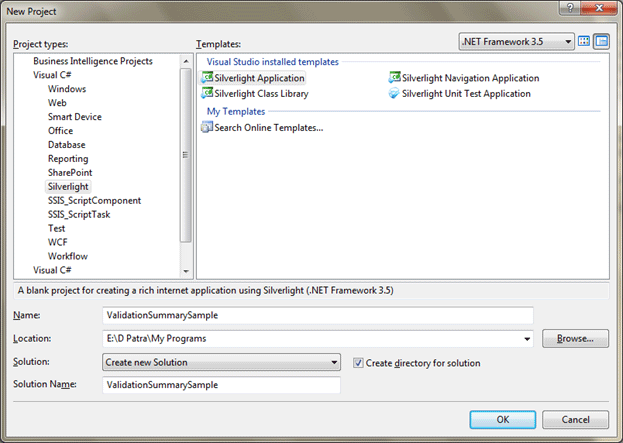Click the Solution Name input field
This screenshot has width=623, height=443.
click(221, 385)
